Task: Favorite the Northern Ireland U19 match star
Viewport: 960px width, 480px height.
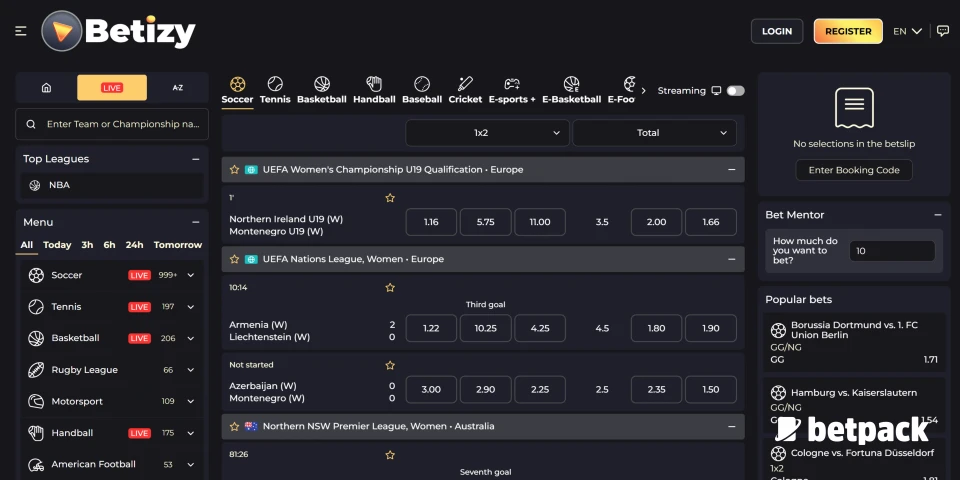Action: click(390, 198)
